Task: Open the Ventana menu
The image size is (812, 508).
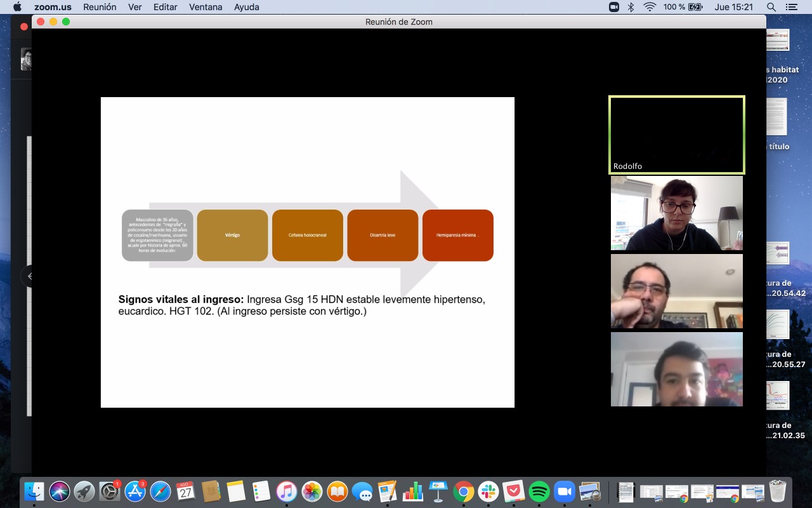Action: coord(206,7)
